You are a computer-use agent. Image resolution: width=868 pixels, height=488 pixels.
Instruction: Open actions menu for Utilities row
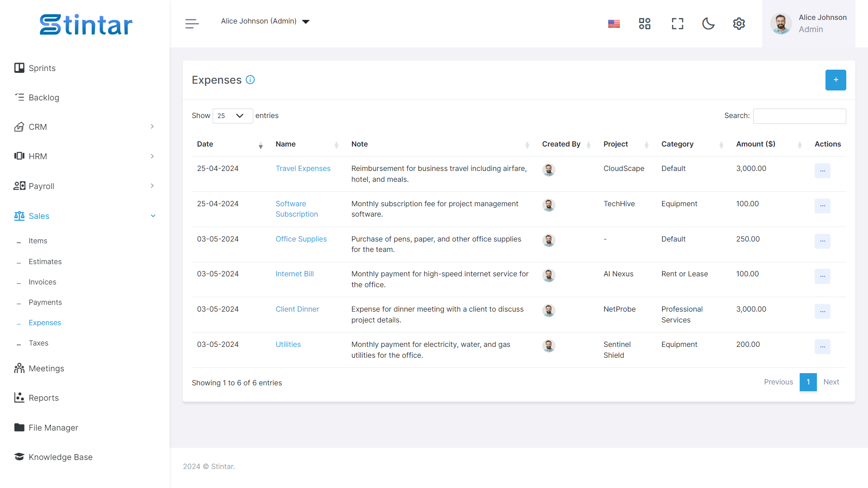point(822,346)
